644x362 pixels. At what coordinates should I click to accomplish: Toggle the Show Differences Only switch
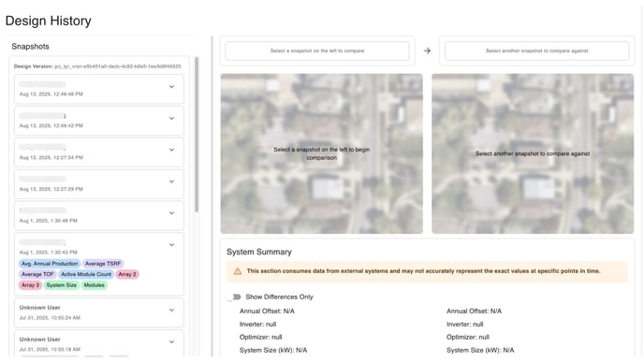click(234, 297)
